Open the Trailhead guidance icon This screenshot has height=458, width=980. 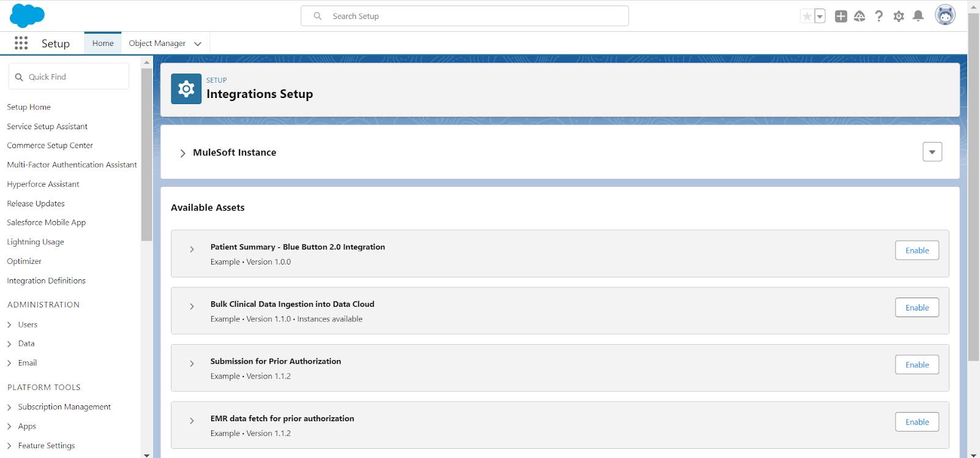pyautogui.click(x=859, y=17)
